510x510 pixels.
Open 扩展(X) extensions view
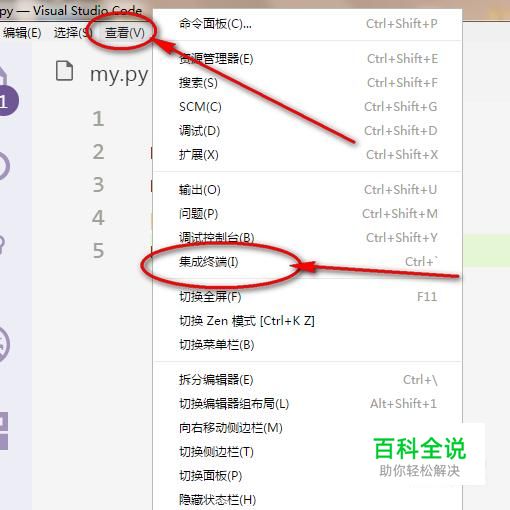pyautogui.click(x=307, y=155)
